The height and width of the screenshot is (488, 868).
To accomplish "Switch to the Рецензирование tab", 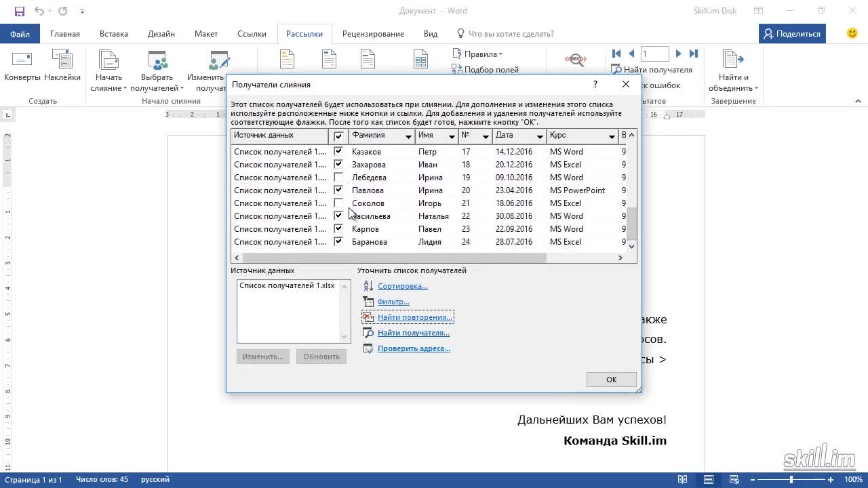I will (x=373, y=33).
